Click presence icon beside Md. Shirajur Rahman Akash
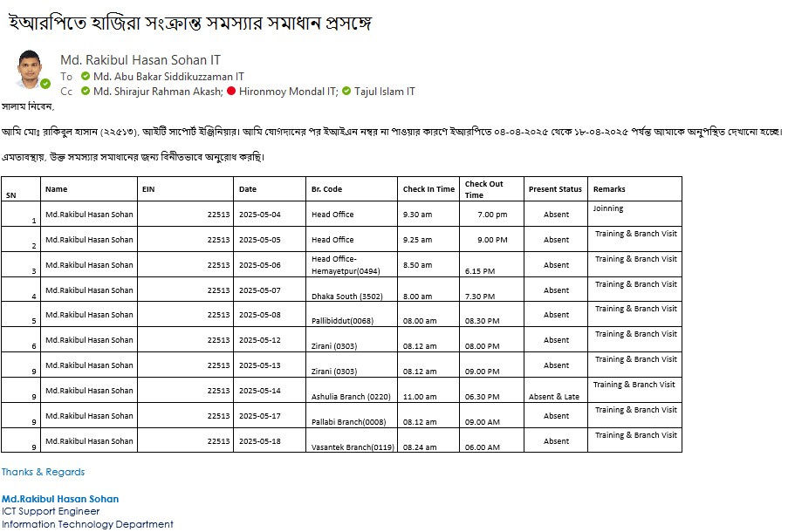 tap(86, 92)
